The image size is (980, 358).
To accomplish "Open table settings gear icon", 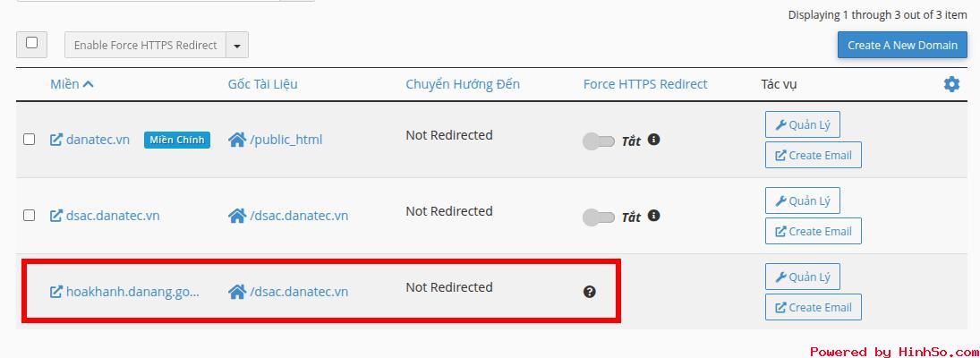I will (x=951, y=84).
